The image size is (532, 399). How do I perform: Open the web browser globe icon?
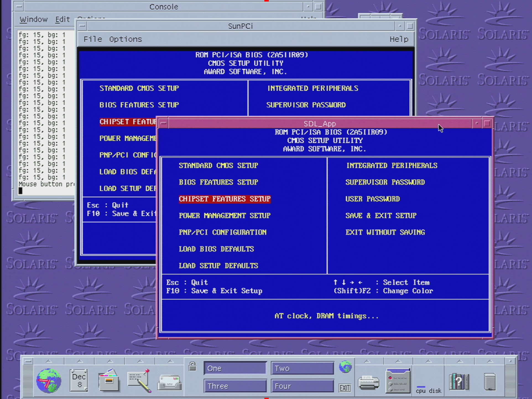(x=49, y=380)
